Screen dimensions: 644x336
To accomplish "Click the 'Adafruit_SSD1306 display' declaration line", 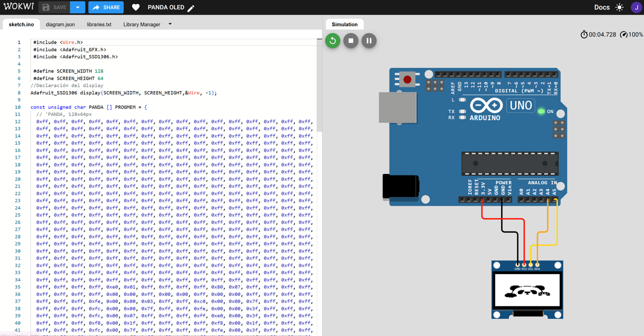I will pos(124,93).
